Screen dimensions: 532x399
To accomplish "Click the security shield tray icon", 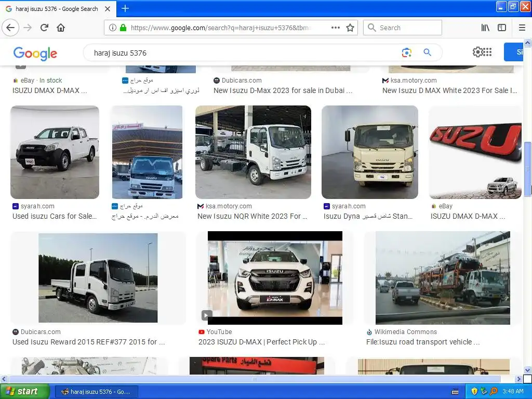I will point(474,392).
